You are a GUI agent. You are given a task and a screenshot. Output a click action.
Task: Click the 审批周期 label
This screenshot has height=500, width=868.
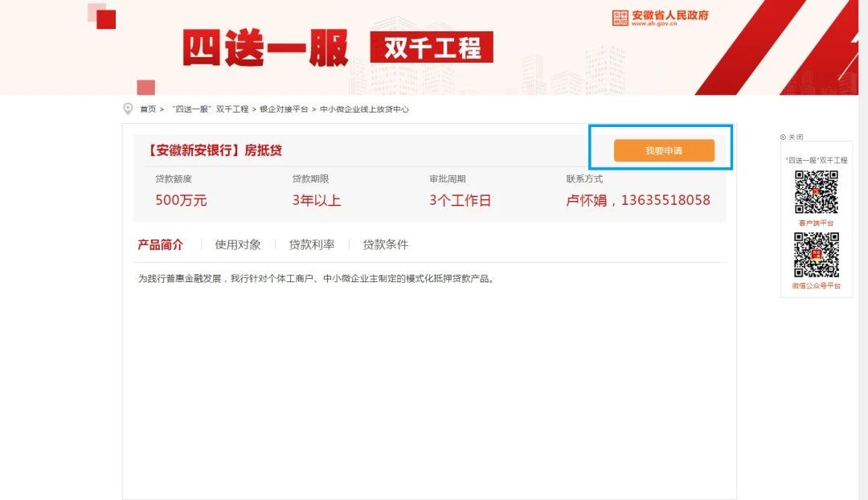tap(448, 178)
